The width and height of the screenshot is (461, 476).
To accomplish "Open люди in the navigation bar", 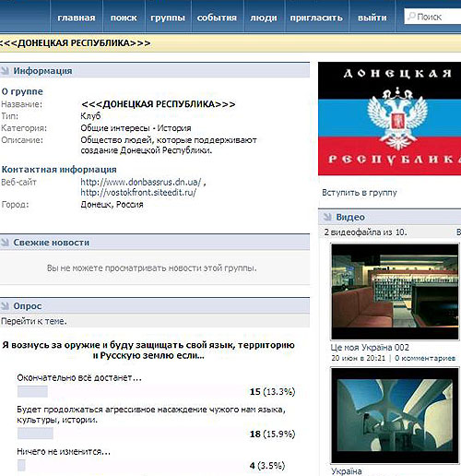I will click(264, 18).
